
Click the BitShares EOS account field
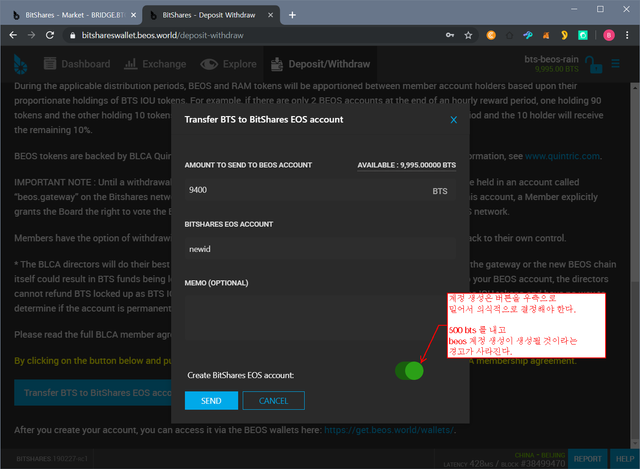point(320,249)
